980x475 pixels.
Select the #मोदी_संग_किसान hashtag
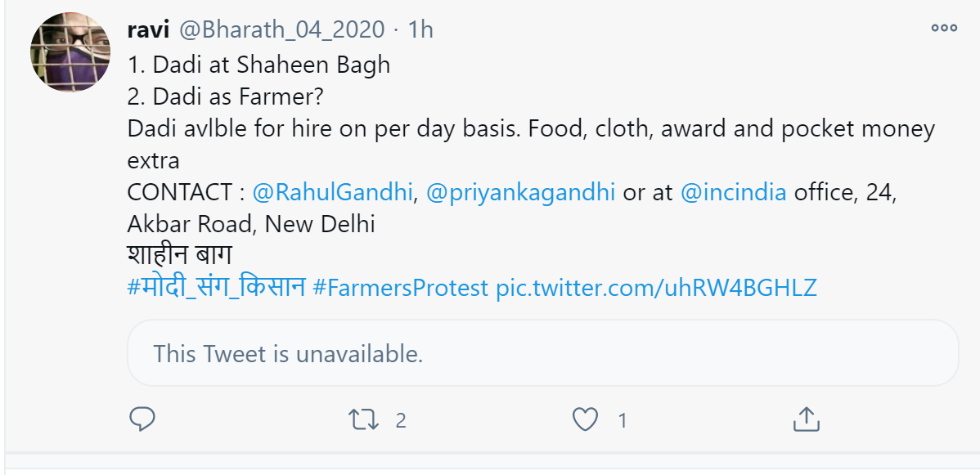click(217, 288)
